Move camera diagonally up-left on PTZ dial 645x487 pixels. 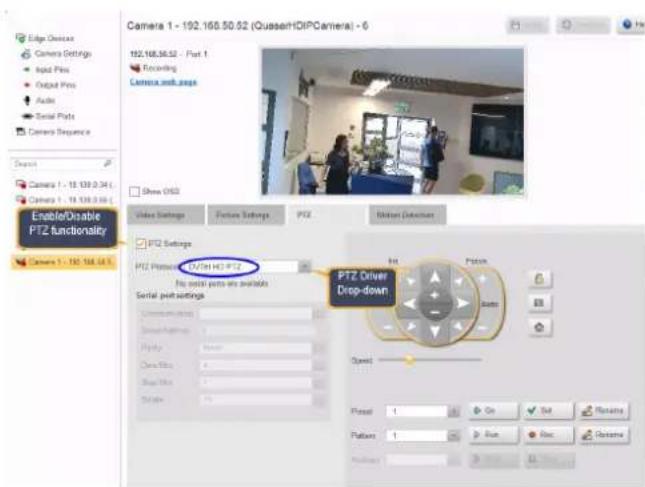(x=411, y=282)
